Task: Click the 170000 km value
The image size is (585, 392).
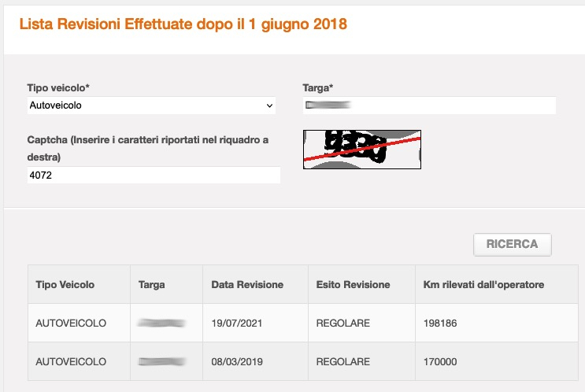Action: pyautogui.click(x=440, y=361)
